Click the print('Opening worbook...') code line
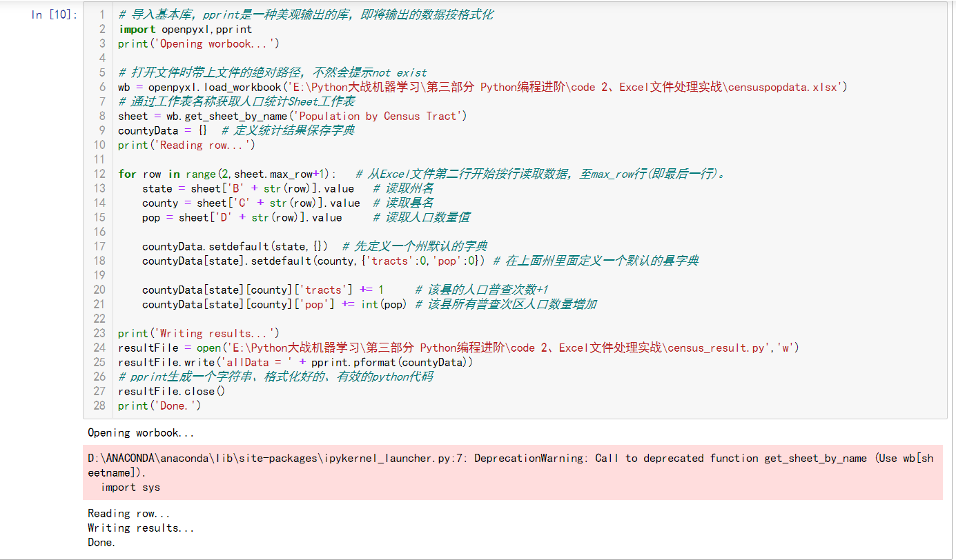956x560 pixels. (x=198, y=43)
